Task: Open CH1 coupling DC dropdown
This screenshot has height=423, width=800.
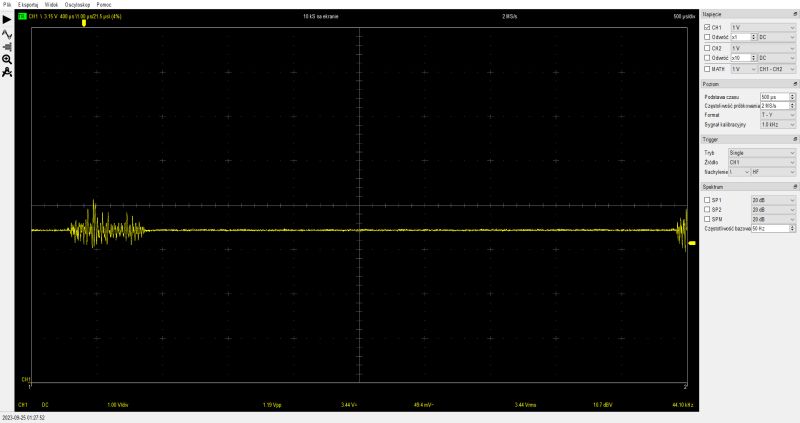Action: 777,37
